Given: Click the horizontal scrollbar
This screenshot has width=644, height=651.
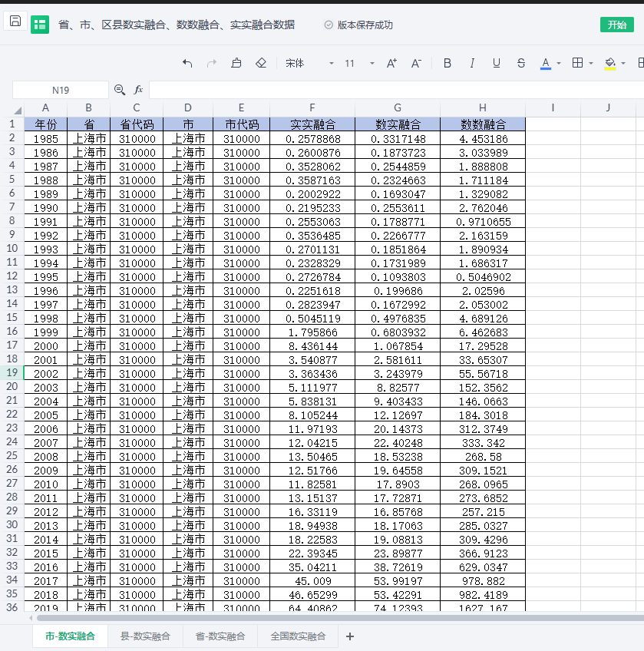Looking at the screenshot, I should pos(340,618).
